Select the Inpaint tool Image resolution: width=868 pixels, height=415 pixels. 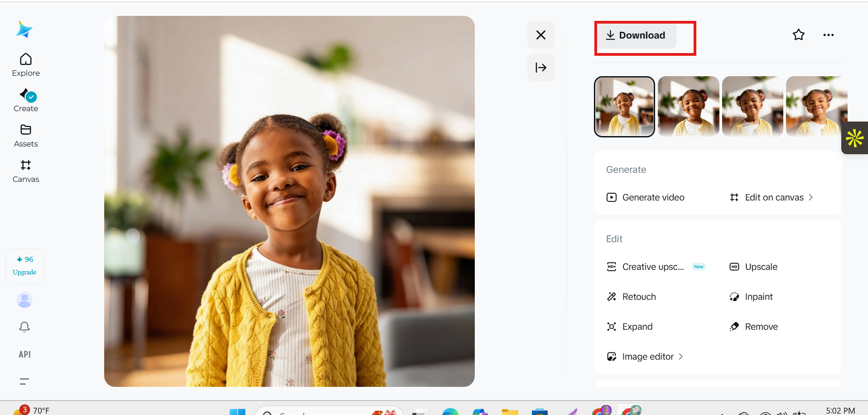751,297
